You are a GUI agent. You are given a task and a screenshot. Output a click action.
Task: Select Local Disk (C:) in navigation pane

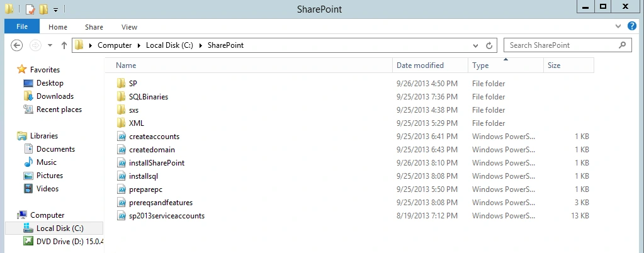54,228
